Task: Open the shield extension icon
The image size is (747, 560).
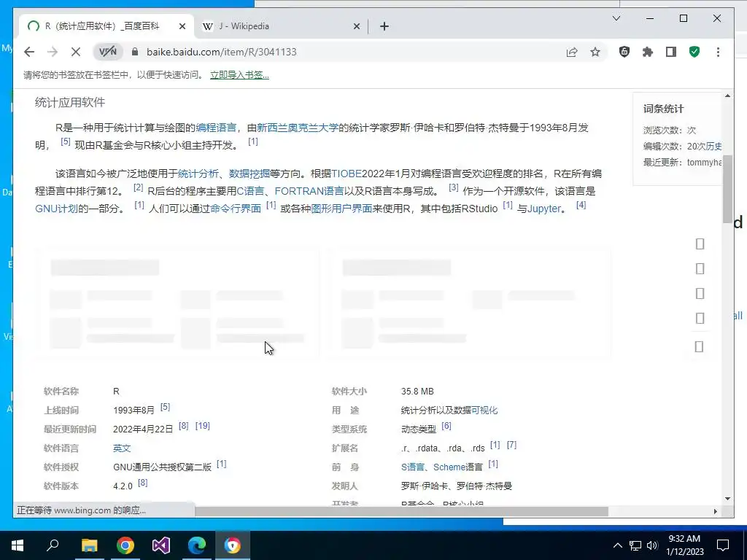Action: click(x=624, y=52)
